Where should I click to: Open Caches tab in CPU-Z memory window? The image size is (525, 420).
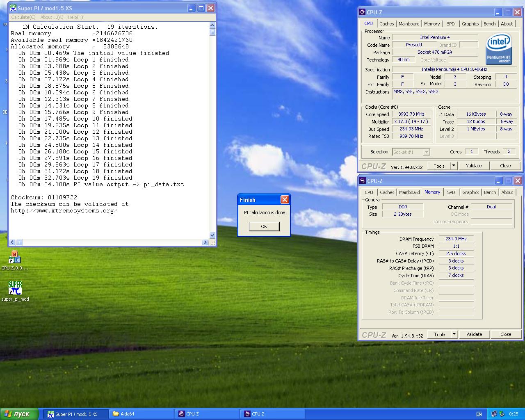click(387, 192)
